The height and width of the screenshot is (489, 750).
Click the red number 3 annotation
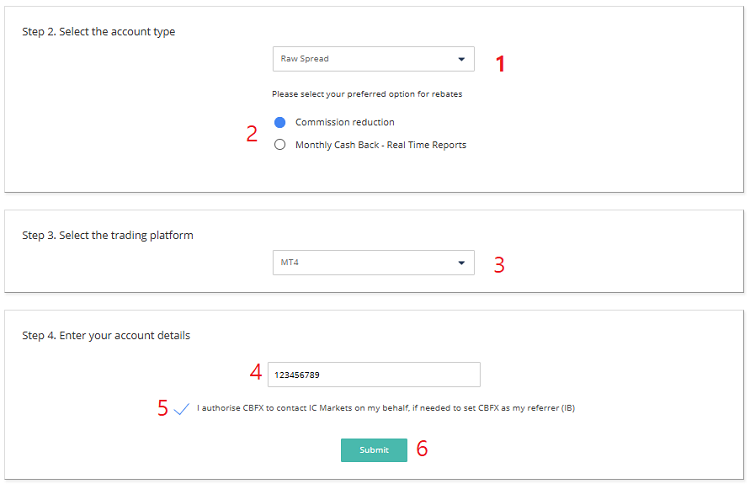pyautogui.click(x=499, y=266)
